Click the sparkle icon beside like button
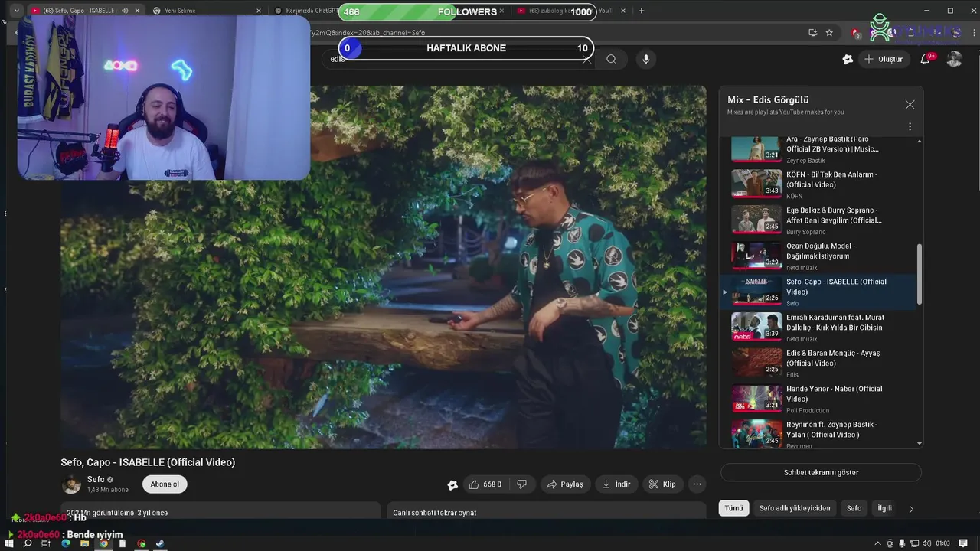 (x=452, y=484)
